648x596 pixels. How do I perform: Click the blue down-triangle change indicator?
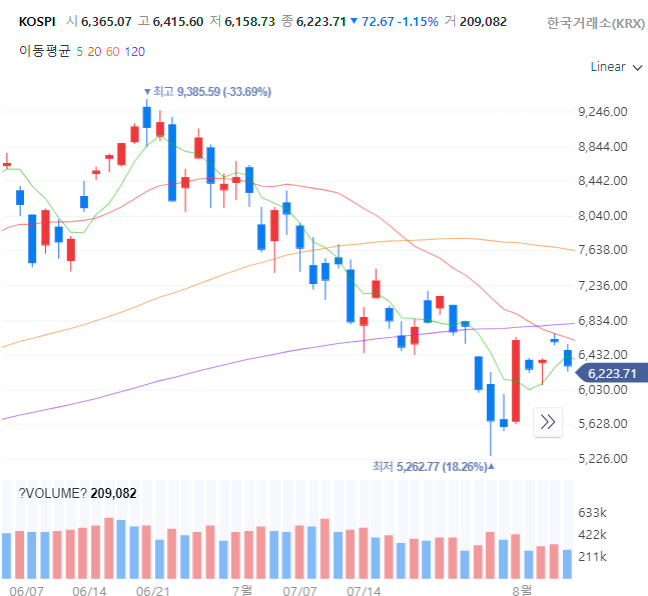pyautogui.click(x=354, y=21)
